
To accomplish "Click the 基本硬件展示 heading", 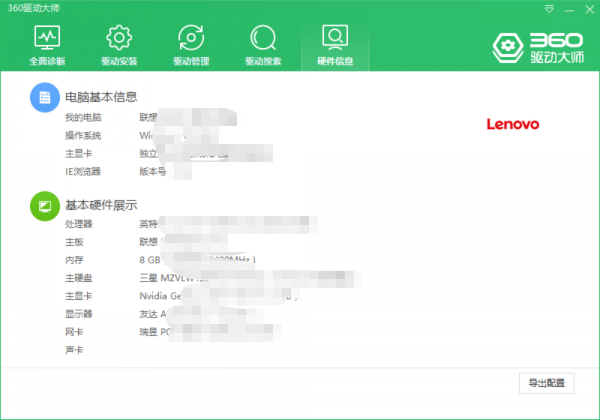I will tap(101, 205).
